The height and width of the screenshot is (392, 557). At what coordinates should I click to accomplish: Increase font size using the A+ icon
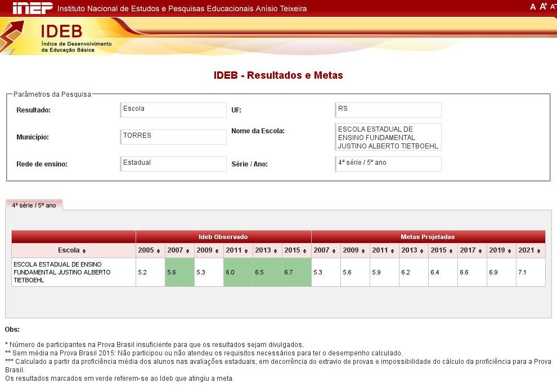[x=542, y=6]
